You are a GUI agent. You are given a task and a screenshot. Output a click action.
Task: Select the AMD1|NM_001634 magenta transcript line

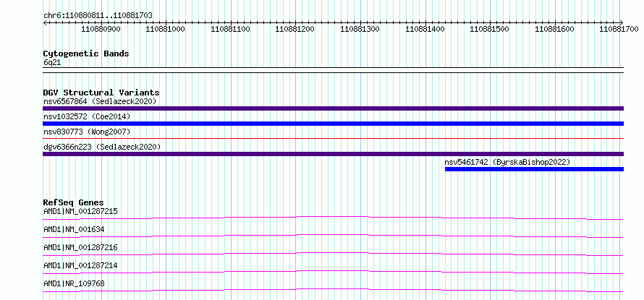(333, 236)
